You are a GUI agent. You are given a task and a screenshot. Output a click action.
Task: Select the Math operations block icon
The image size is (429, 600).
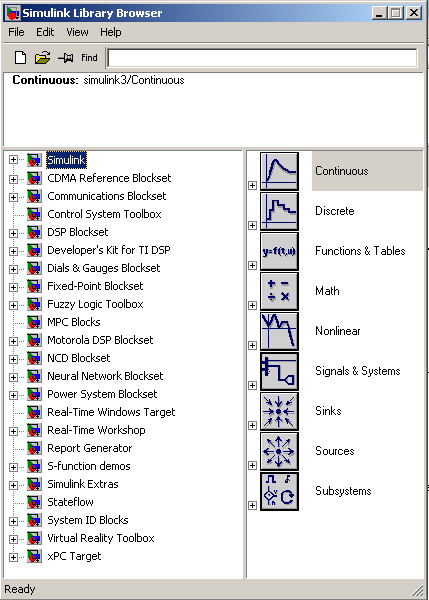279,291
